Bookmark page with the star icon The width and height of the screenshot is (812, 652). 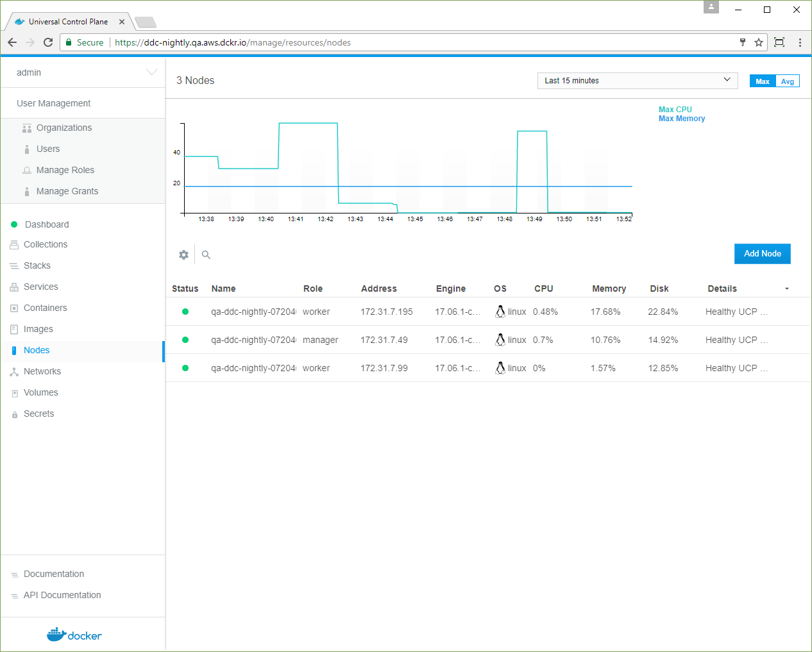click(759, 42)
